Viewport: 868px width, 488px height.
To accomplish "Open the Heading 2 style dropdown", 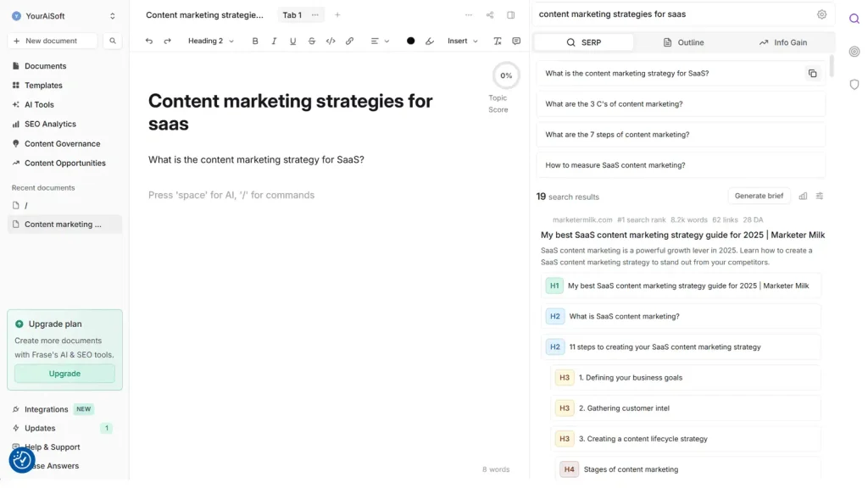I will pyautogui.click(x=210, y=41).
